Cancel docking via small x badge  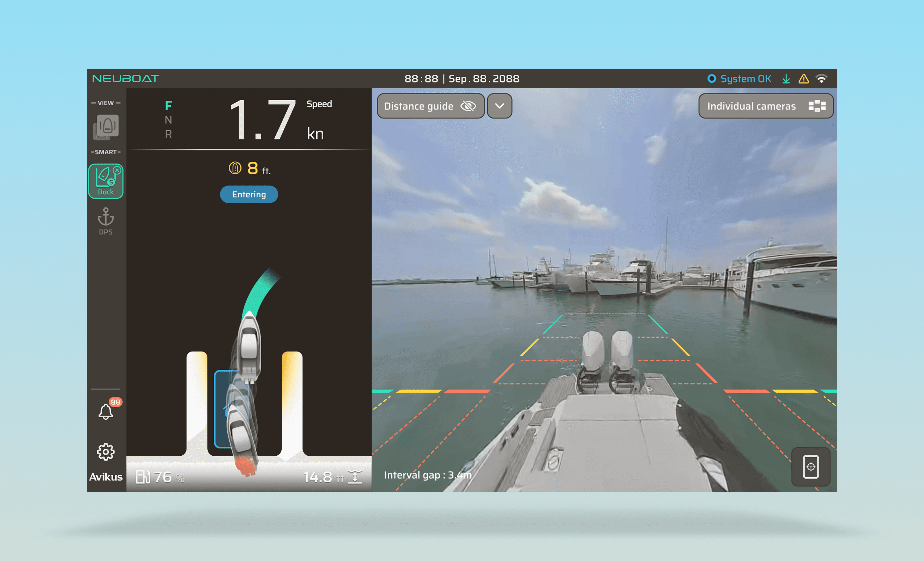click(x=117, y=170)
